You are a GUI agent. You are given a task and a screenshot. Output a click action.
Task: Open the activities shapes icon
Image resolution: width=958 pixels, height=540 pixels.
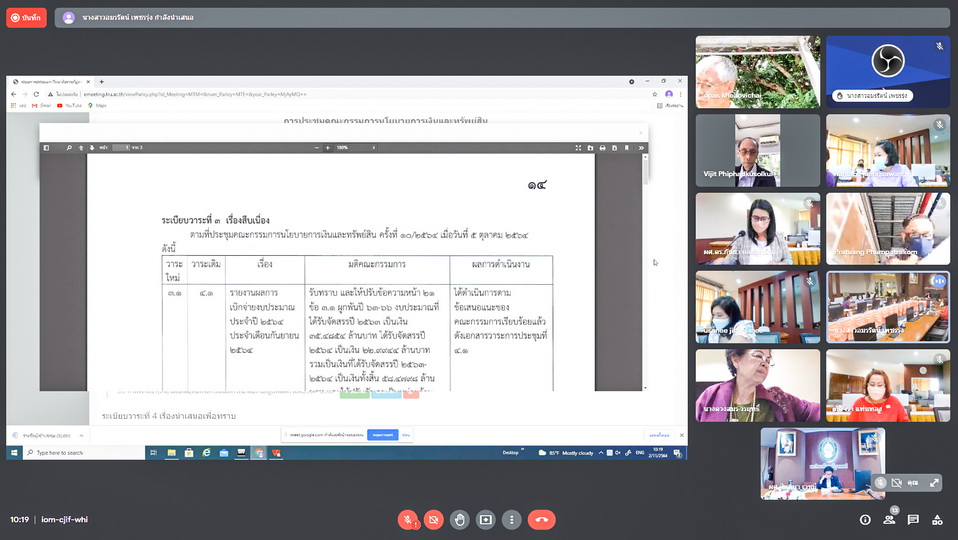click(937, 520)
